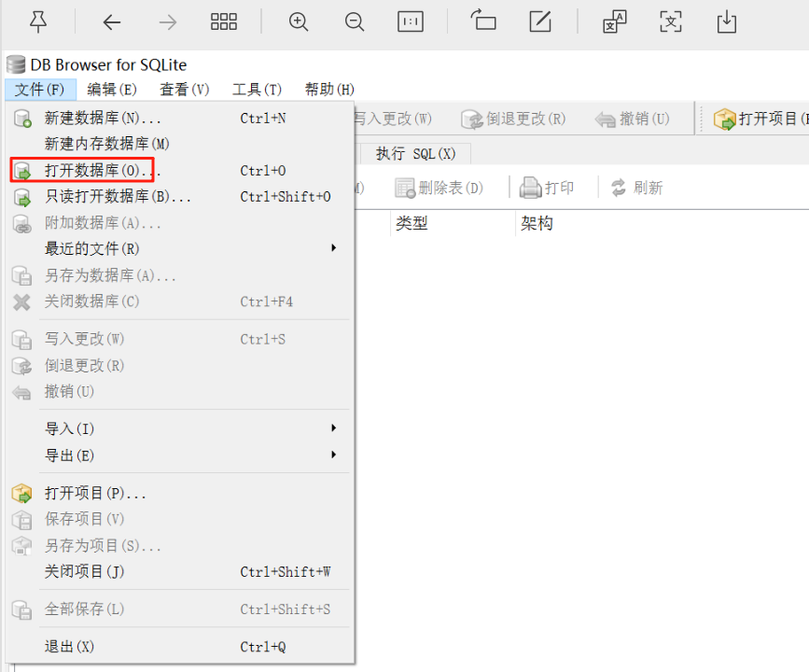Choose 新建内存数据库(M) menu entry
Viewport: 809px width, 672px height.
(x=179, y=144)
